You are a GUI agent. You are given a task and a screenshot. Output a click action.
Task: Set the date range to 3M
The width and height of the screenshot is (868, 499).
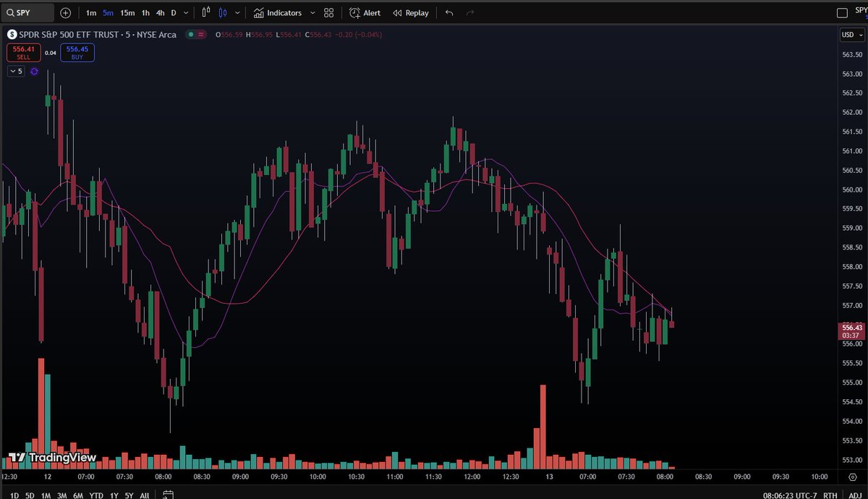(63, 495)
